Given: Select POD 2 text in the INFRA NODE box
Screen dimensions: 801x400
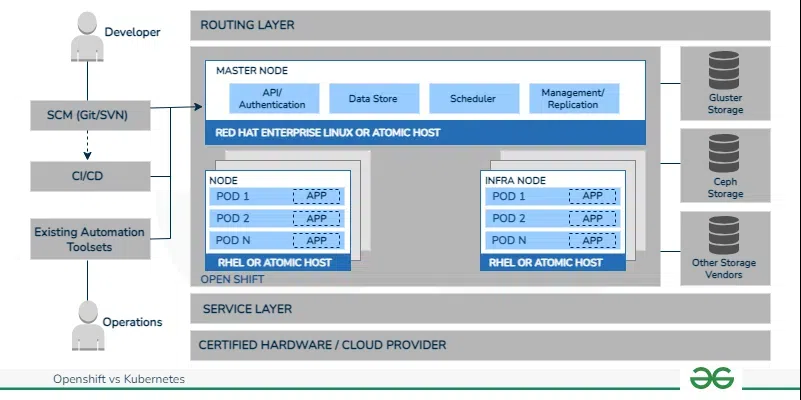Looking at the screenshot, I should point(509,219).
